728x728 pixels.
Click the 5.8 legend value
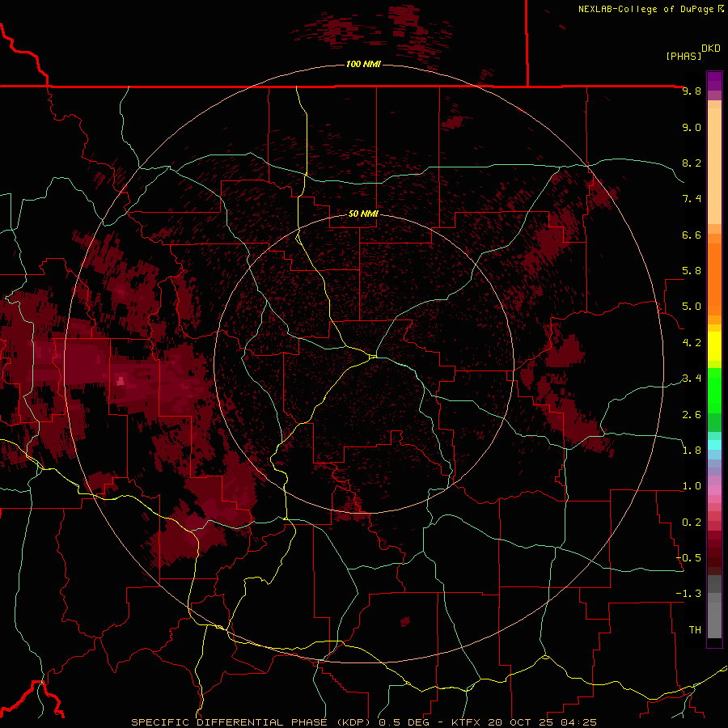click(x=692, y=271)
